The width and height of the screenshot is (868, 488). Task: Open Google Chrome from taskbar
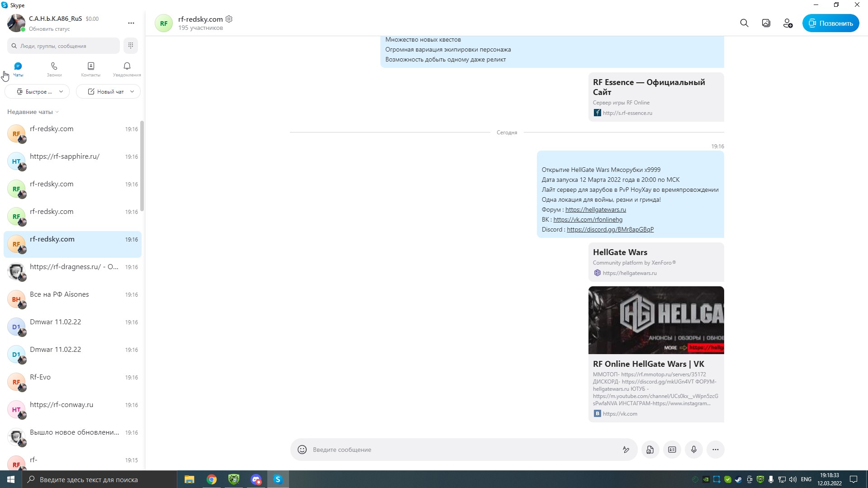[212, 479]
